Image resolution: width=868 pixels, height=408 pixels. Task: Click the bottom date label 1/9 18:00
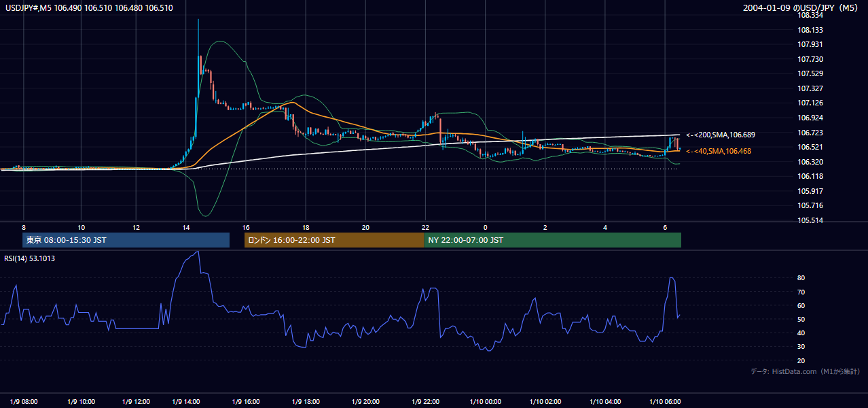306,401
